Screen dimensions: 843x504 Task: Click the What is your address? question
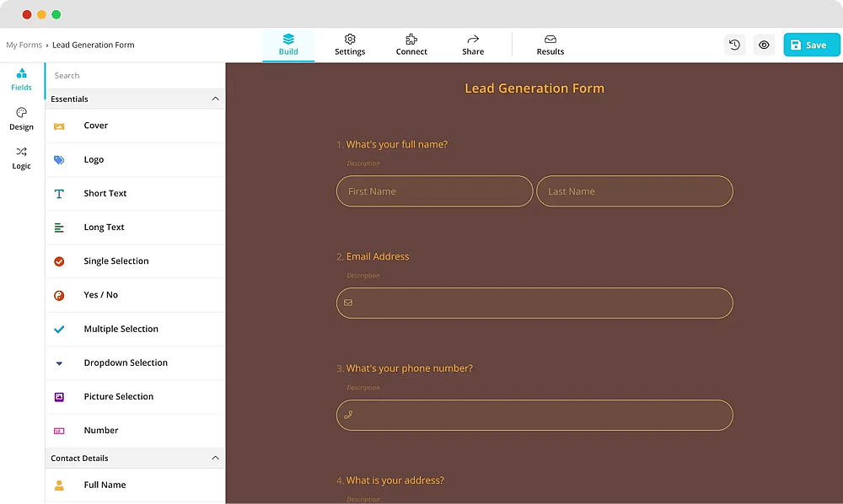click(x=395, y=481)
